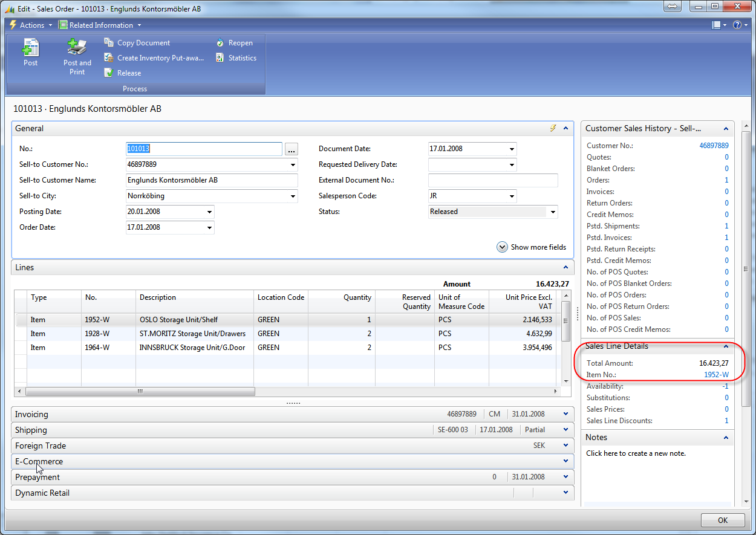The width and height of the screenshot is (756, 535).
Task: Click the FactBox pane vertical scrollbar
Action: 745,269
